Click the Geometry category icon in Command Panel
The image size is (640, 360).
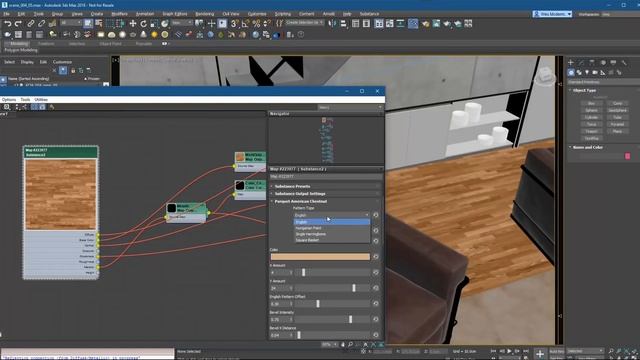click(x=571, y=72)
